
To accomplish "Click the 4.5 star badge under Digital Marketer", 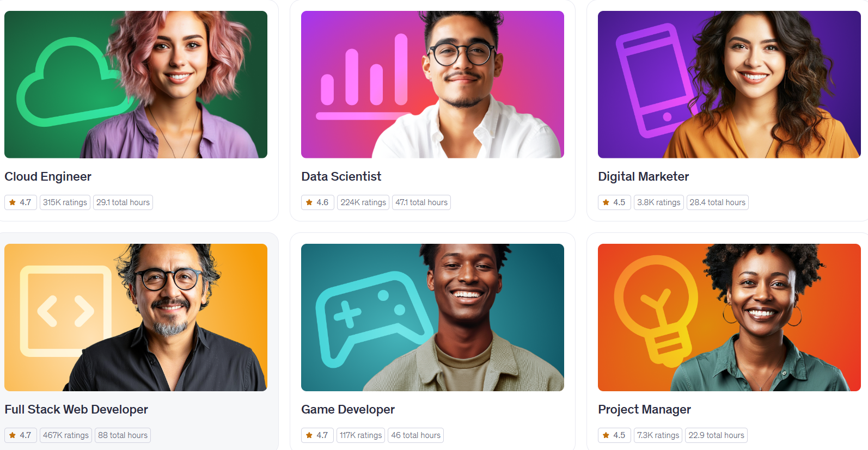I will pos(614,202).
